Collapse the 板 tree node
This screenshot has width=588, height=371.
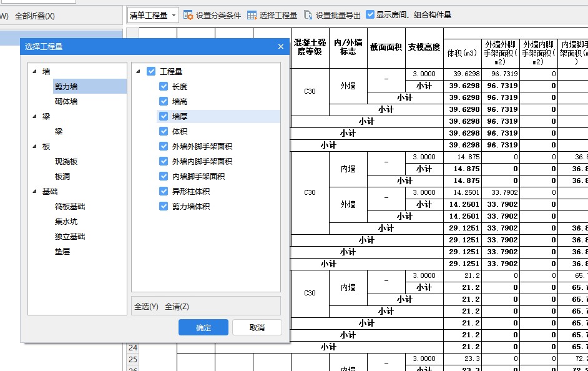pyautogui.click(x=35, y=146)
